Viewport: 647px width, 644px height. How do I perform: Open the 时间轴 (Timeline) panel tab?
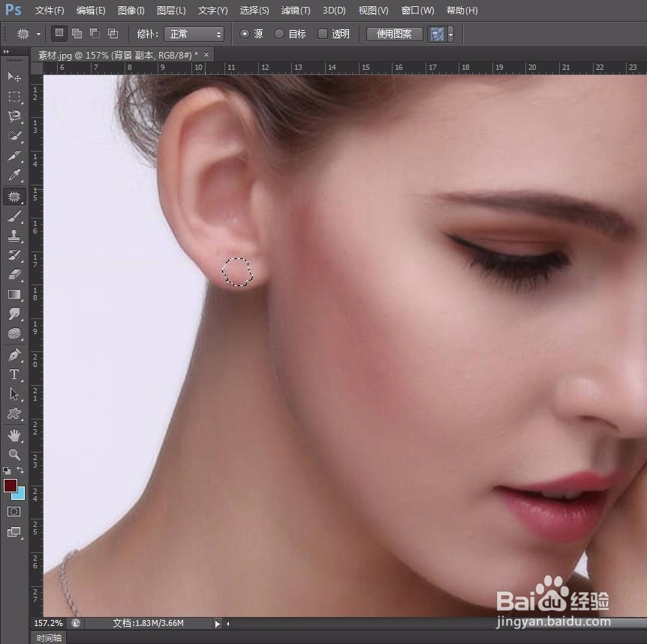[x=49, y=638]
